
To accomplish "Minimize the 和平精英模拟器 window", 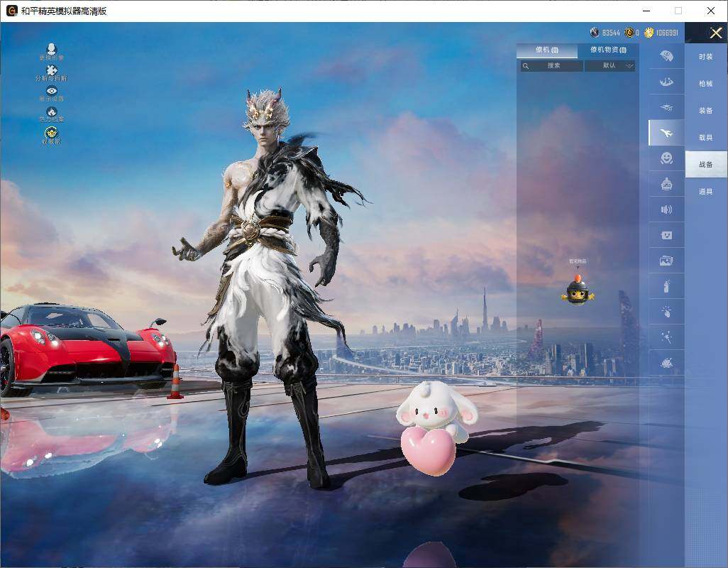I will click(x=646, y=11).
